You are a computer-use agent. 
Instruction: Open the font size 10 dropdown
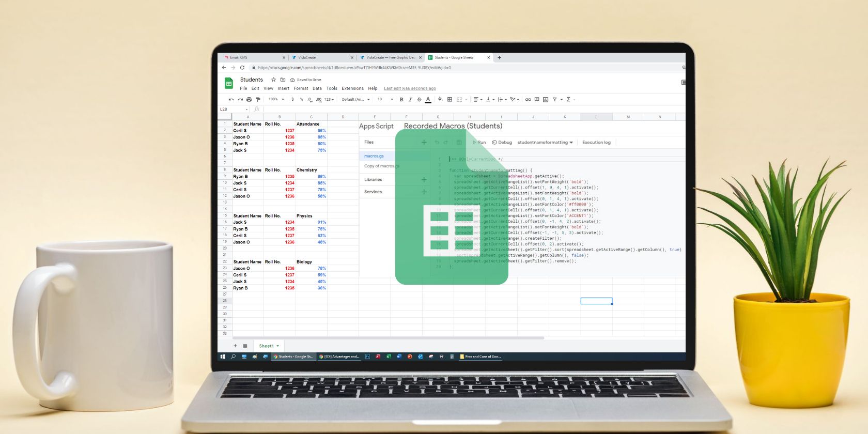[385, 99]
